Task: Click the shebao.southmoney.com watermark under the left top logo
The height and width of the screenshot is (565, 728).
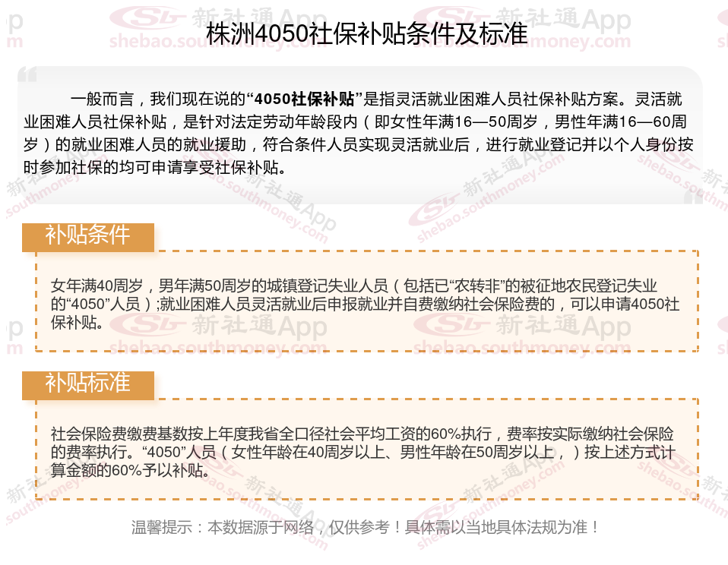Action: (218, 41)
